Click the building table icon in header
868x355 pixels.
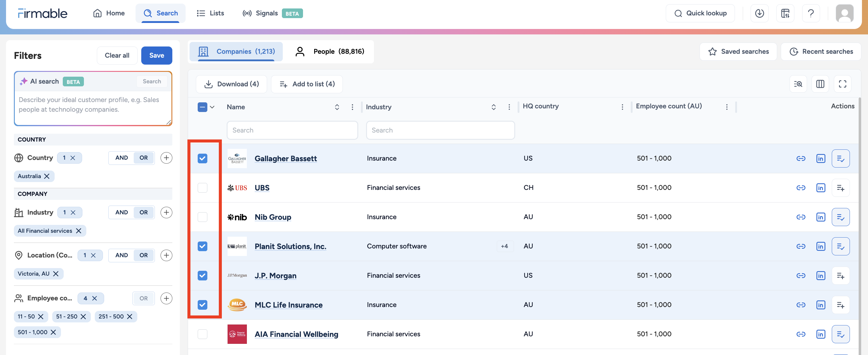coord(785,13)
